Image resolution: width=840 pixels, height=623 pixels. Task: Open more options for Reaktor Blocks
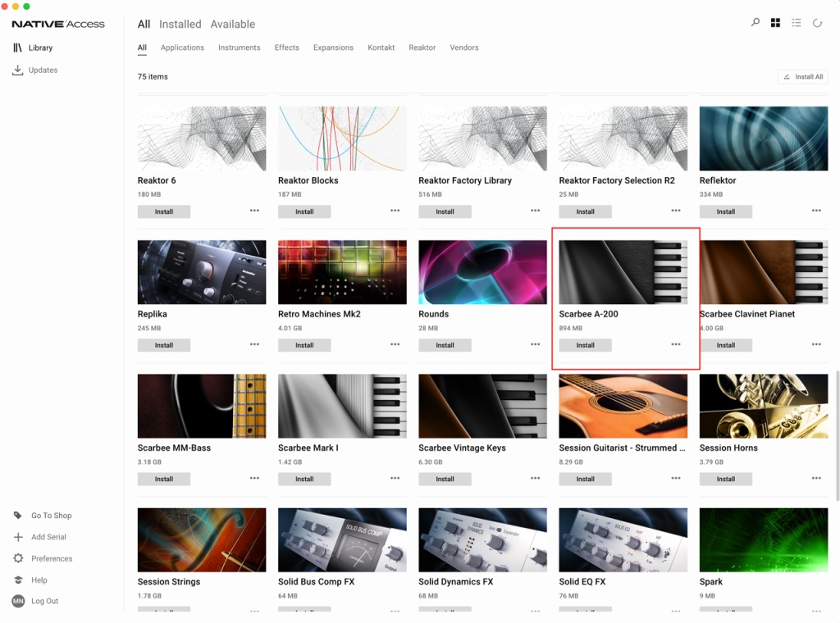coord(395,211)
